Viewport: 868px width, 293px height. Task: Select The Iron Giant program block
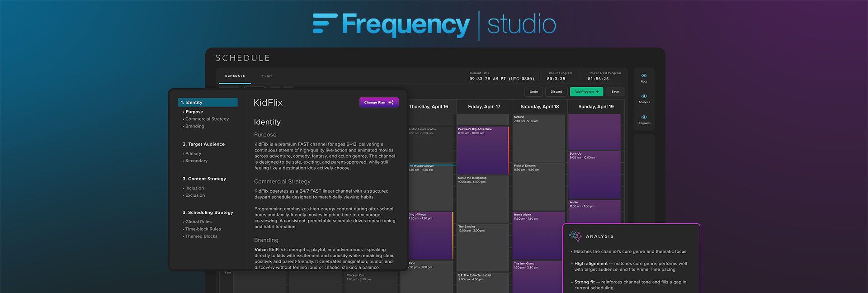click(537, 277)
